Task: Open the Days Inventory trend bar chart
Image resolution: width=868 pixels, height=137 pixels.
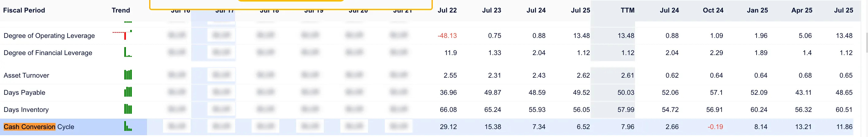Action: 128,109
